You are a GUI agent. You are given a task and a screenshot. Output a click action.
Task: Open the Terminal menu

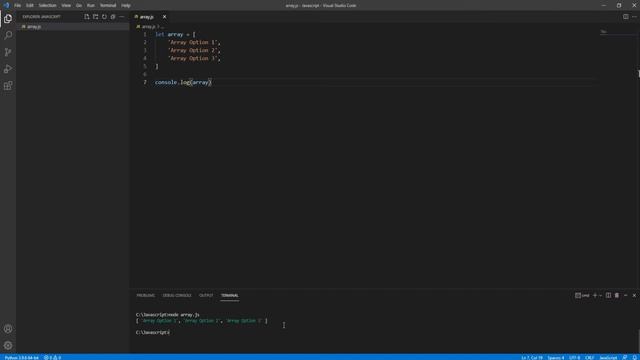coord(108,6)
